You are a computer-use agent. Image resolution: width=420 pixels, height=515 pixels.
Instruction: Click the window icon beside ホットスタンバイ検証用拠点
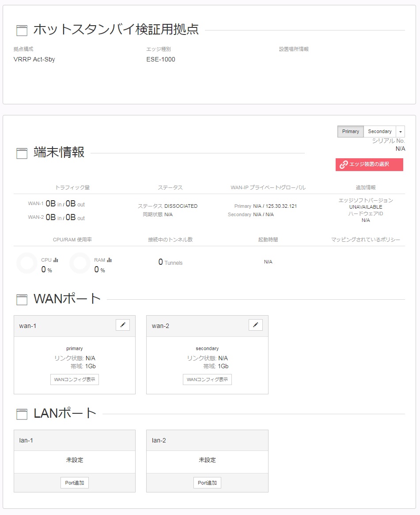tap(22, 30)
